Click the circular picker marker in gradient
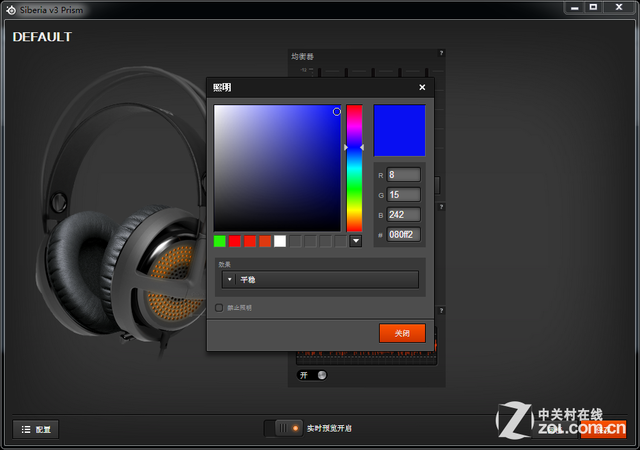Image resolution: width=640 pixels, height=450 pixels. [x=336, y=111]
